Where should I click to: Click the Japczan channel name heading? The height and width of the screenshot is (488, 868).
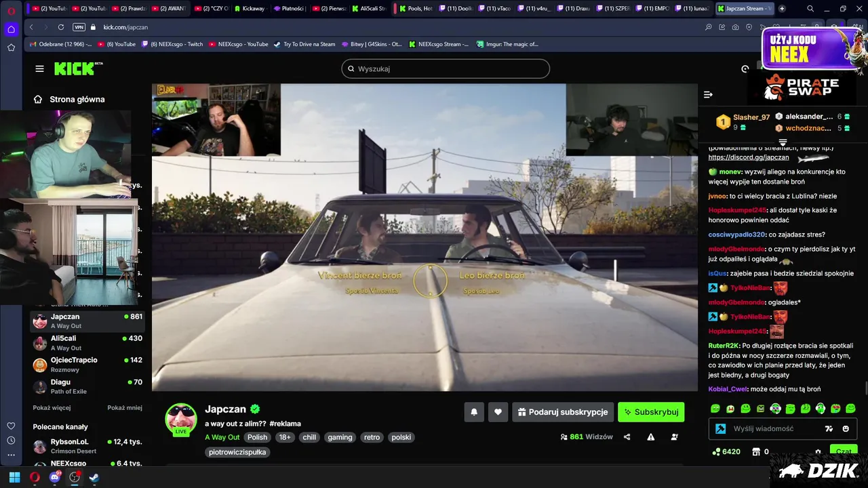[x=225, y=409]
